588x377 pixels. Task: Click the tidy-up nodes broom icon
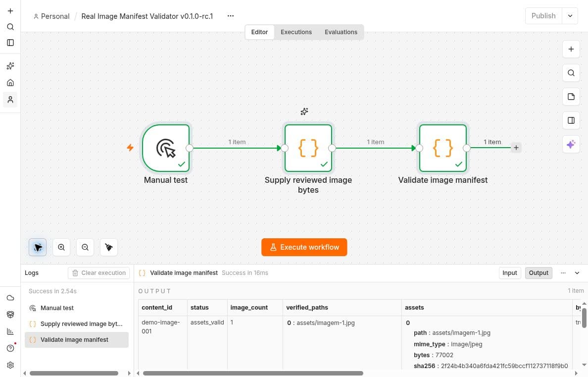109,247
